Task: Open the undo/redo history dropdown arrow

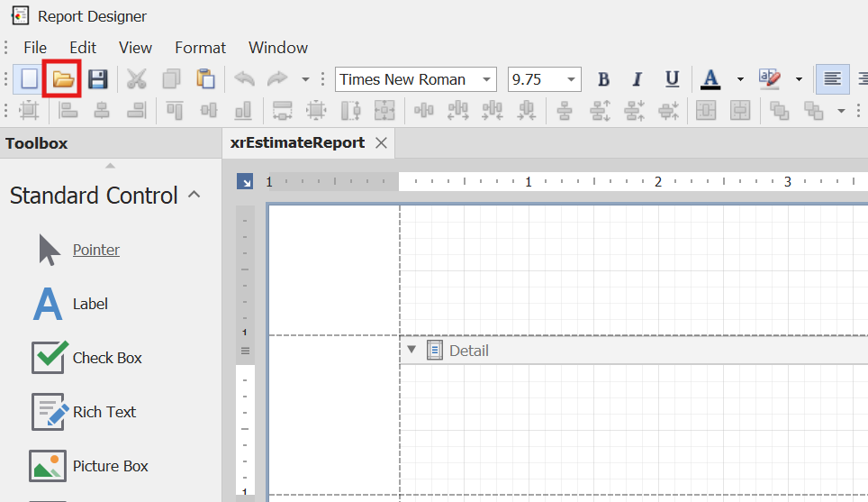Action: point(305,79)
